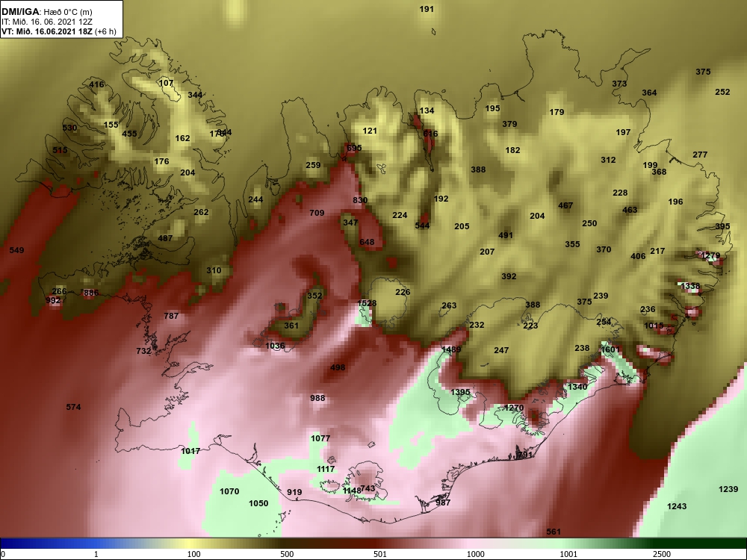Click the map value '1077'

(320, 438)
